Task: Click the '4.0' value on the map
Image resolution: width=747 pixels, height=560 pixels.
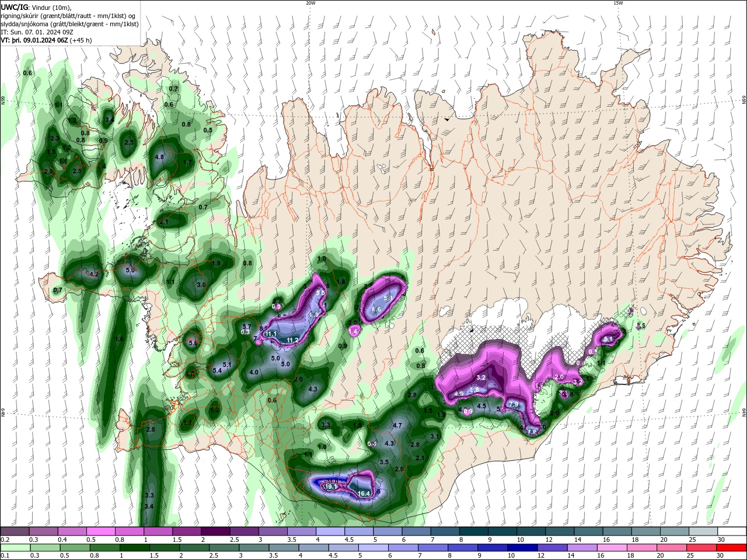Action: (x=254, y=372)
